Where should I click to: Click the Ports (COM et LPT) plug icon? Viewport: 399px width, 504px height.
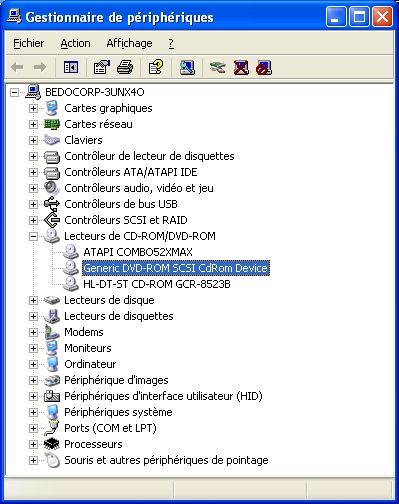[x=52, y=428]
